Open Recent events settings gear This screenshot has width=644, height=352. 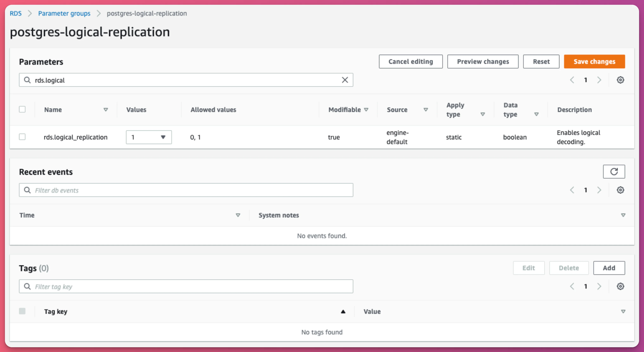tap(620, 190)
